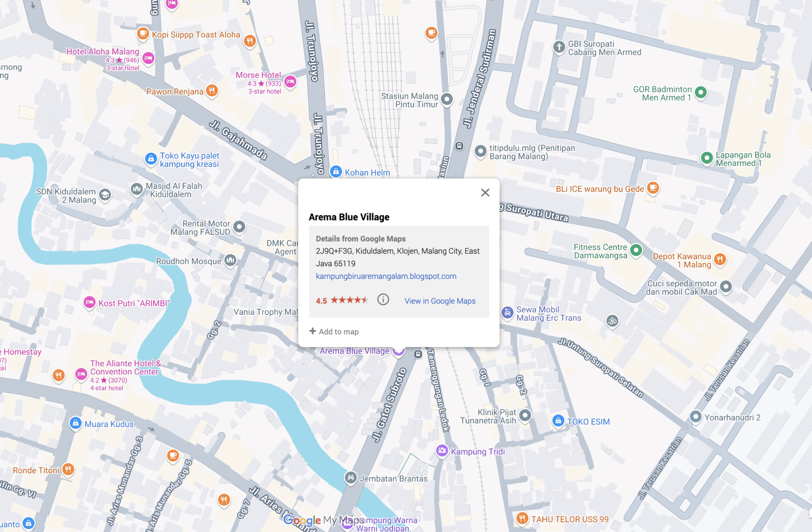Select Sewa Mobil Malang Erc Trans pin
The height and width of the screenshot is (532, 812).
(507, 313)
